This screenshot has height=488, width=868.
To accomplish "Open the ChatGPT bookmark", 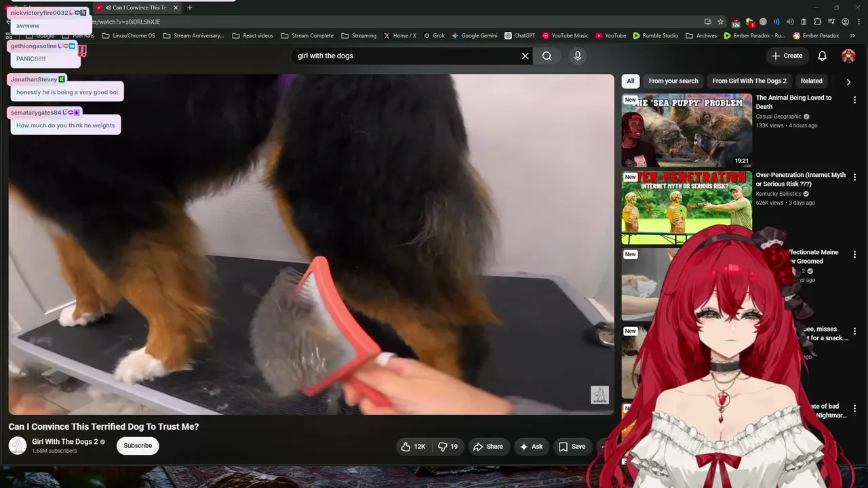I will point(520,36).
